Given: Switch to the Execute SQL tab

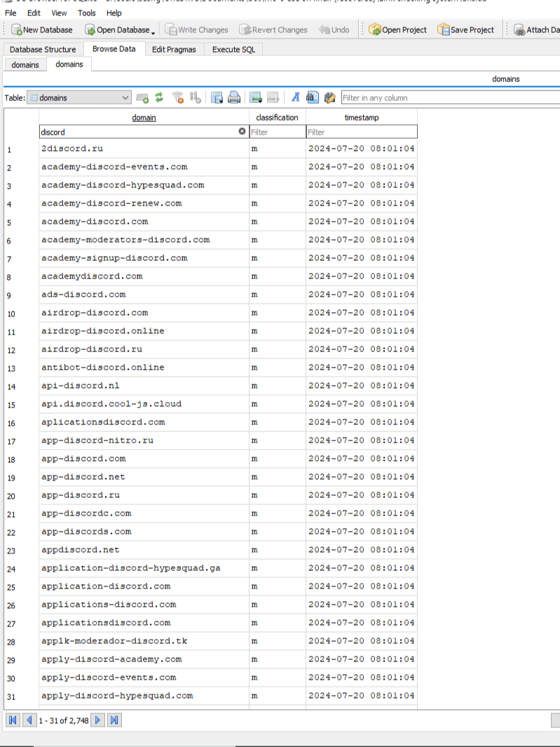Looking at the screenshot, I should pos(234,50).
